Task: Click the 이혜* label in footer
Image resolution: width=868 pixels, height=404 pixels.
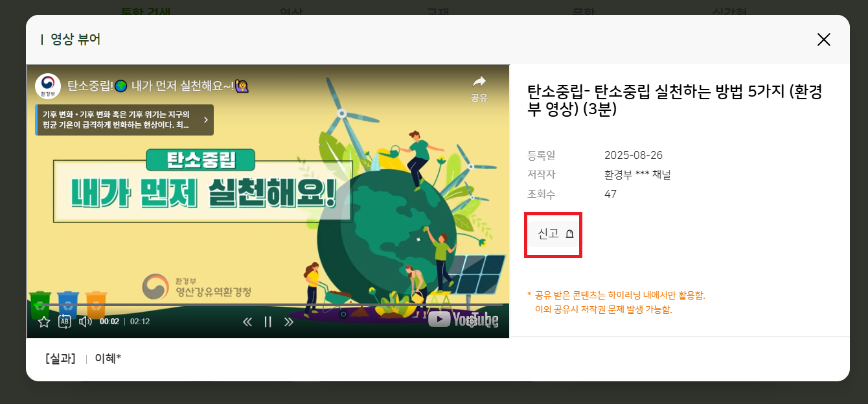Action: point(108,359)
